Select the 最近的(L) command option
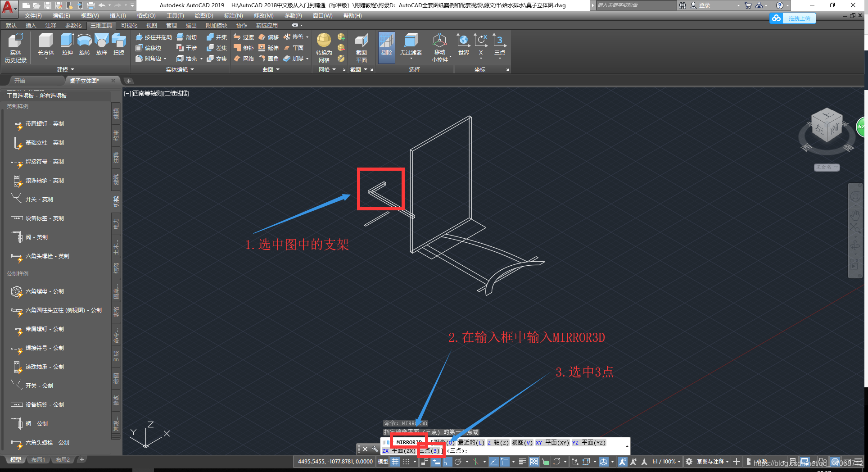Screen dimensions: 868x472 click(x=471, y=443)
